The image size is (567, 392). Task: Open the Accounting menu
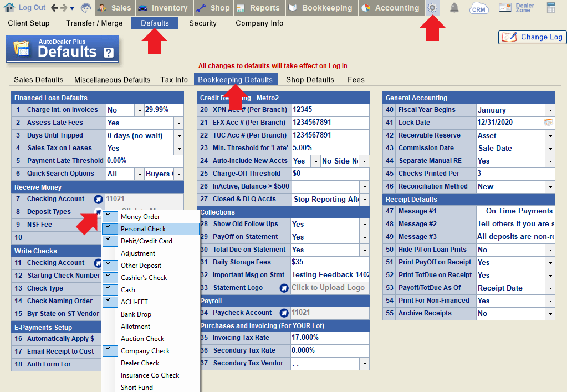(391, 8)
